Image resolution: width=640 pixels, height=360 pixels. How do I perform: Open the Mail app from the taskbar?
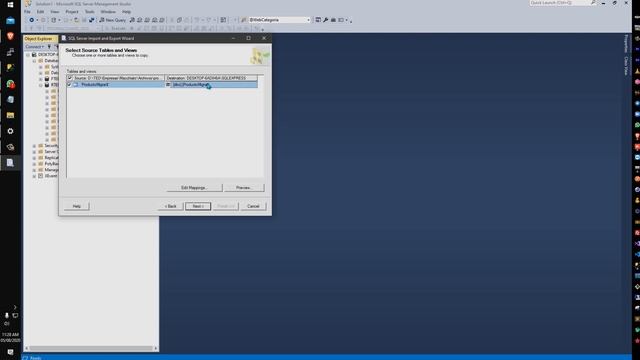pyautogui.click(x=10, y=20)
